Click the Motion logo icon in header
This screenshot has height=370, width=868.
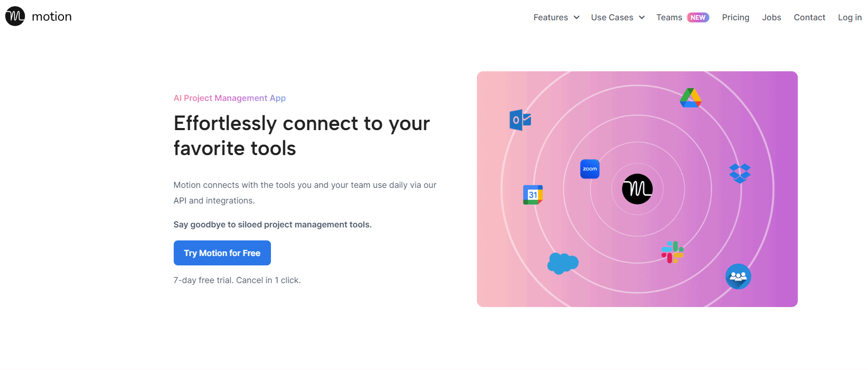(x=15, y=17)
